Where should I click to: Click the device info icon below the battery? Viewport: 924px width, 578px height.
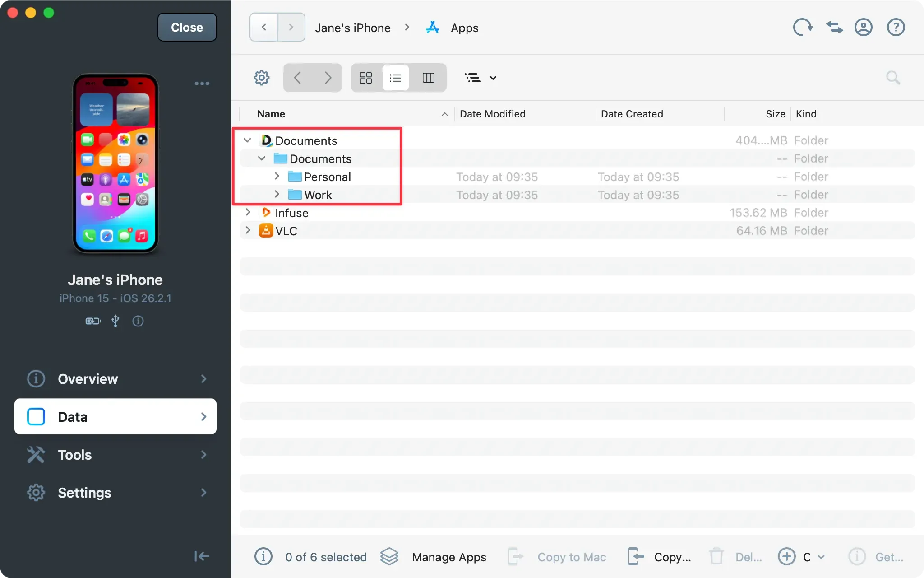pos(138,321)
